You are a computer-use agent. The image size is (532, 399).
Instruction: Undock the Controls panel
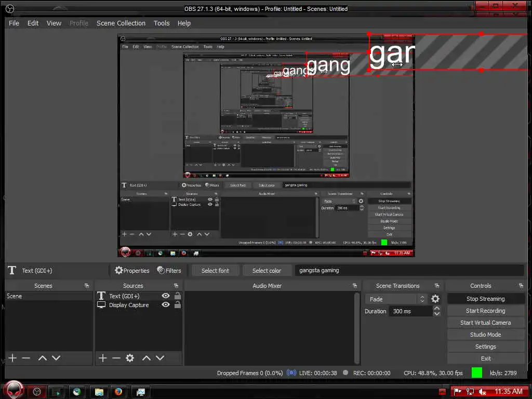[521, 286]
